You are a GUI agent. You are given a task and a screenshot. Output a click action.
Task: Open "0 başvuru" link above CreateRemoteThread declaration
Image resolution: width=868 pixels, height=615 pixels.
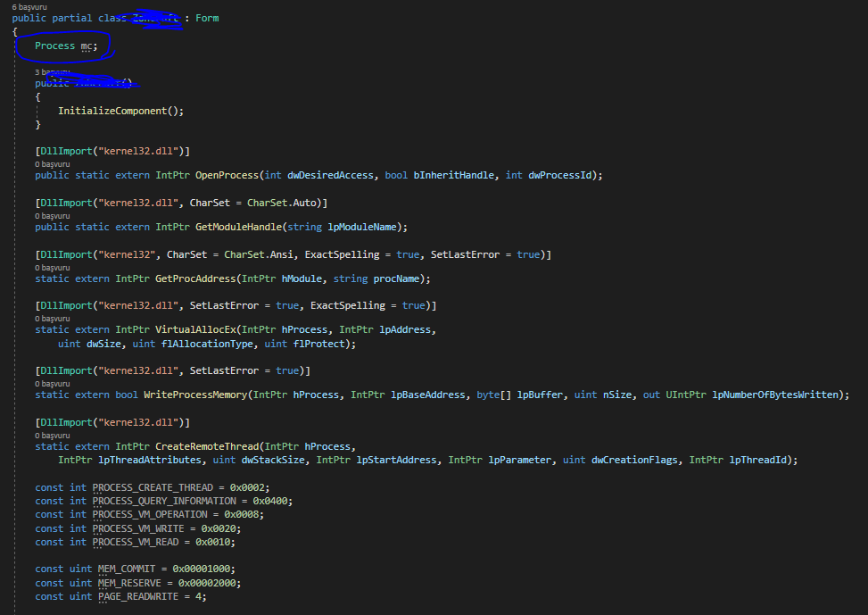point(53,436)
